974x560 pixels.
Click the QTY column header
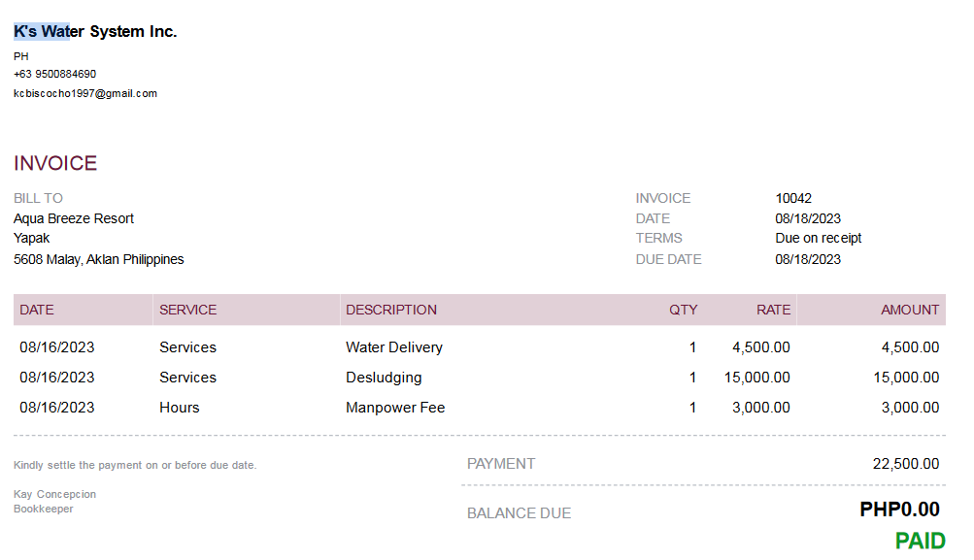pos(683,310)
